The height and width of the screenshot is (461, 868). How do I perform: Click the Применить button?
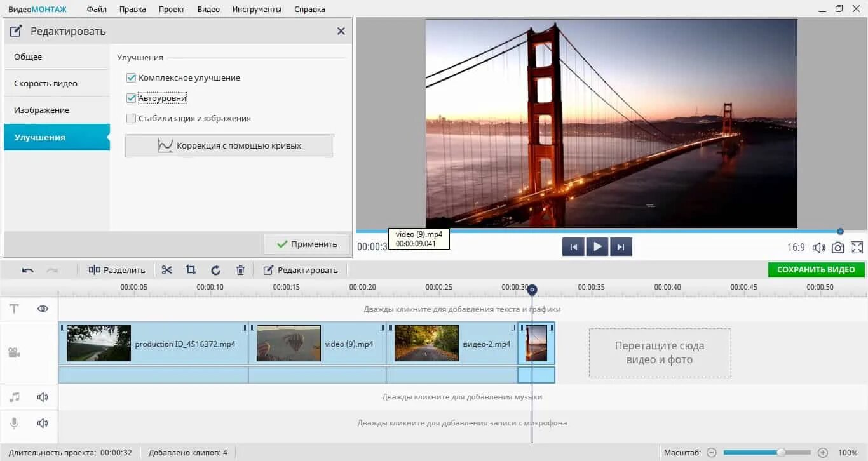[307, 244]
